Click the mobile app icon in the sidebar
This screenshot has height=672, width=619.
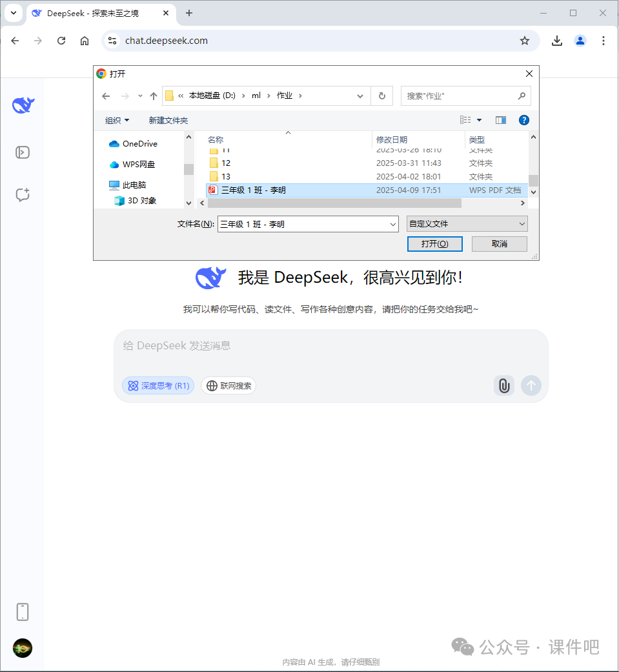(x=22, y=611)
